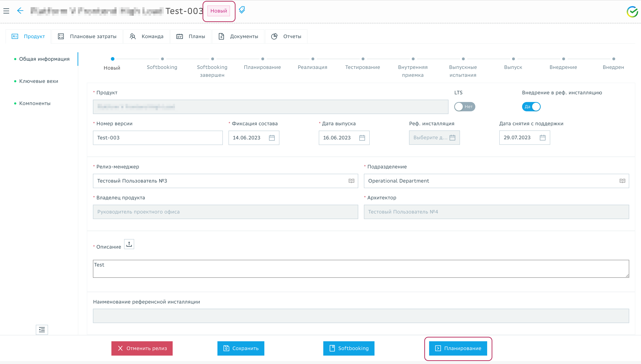Switch to the Документы tab
The image size is (641, 364).
[x=238, y=37]
